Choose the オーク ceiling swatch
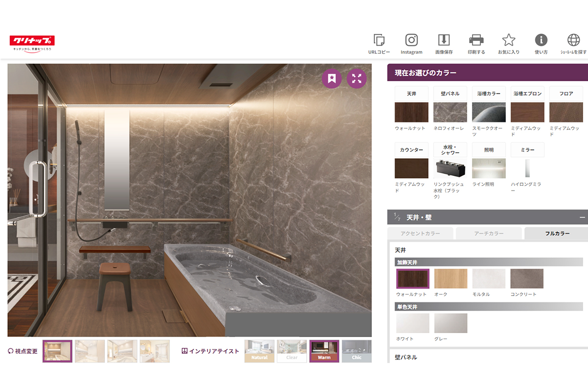588x392 pixels. (x=451, y=279)
